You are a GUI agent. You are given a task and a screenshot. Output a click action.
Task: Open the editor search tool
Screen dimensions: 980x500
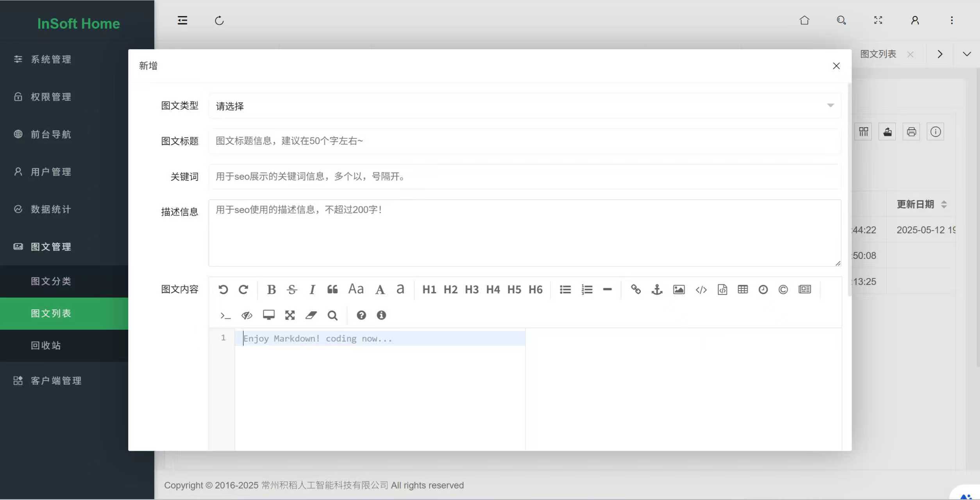(332, 315)
